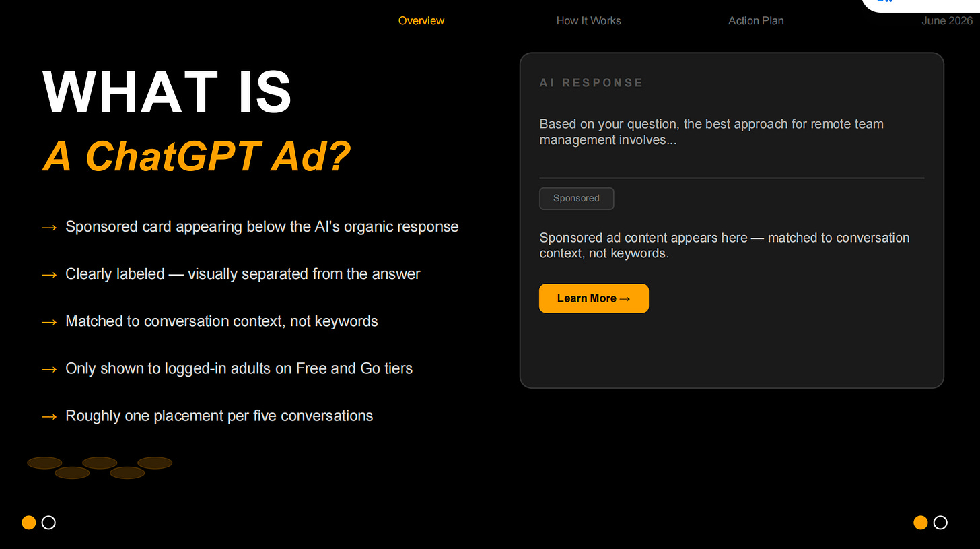Click the "Clearly labeled" bullet line
980x549 pixels.
(231, 274)
